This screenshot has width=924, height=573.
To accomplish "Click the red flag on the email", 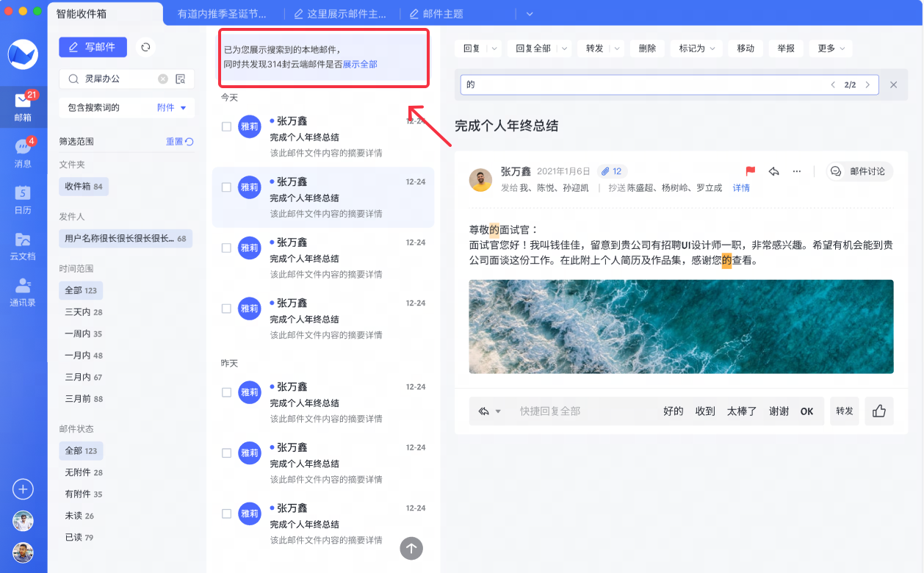I will click(x=751, y=171).
